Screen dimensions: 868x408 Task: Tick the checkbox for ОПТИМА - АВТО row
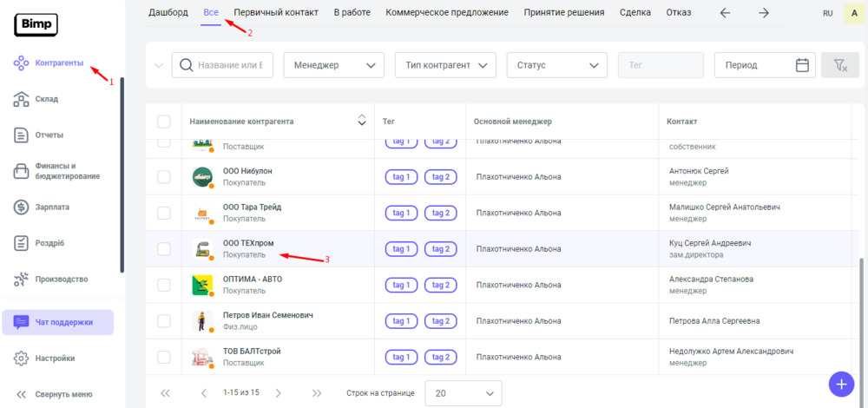tap(164, 285)
